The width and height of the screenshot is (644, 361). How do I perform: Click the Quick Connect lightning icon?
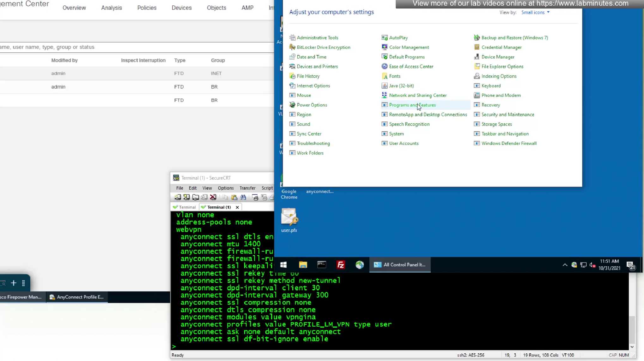click(x=186, y=198)
